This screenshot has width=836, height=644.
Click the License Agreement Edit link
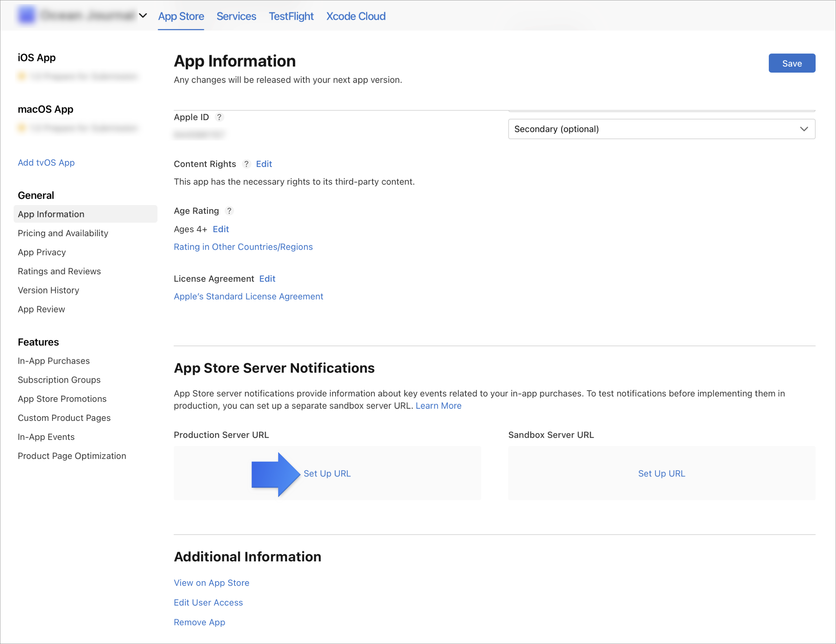pos(267,278)
